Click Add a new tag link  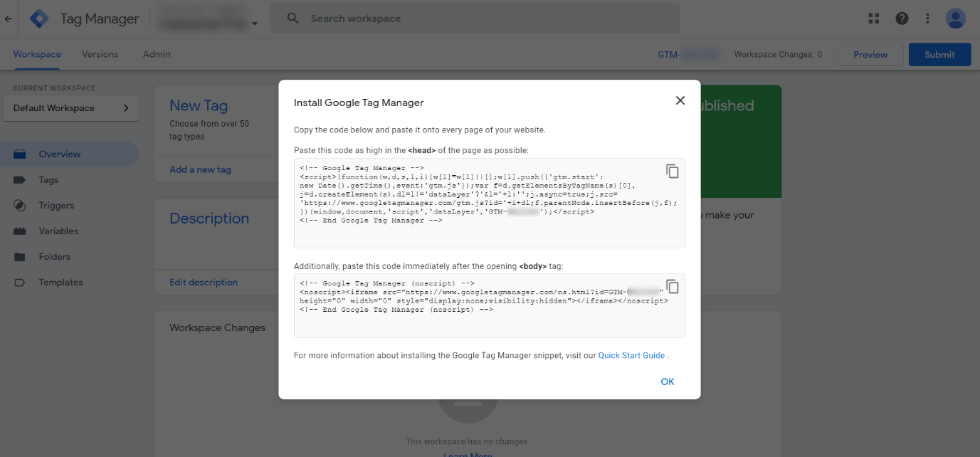coord(200,169)
